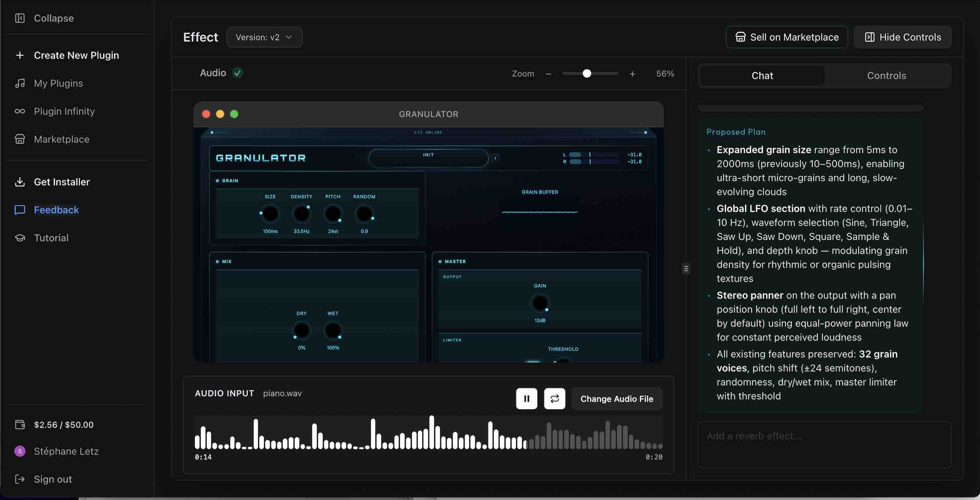Viewport: 980px width, 500px height.
Task: Pause the audio playback
Action: coord(526,398)
